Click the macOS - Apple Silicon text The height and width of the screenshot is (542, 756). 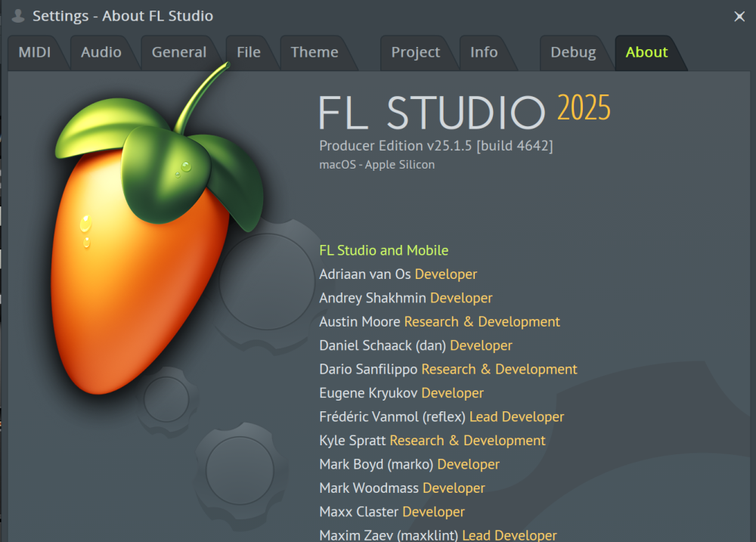pyautogui.click(x=376, y=165)
